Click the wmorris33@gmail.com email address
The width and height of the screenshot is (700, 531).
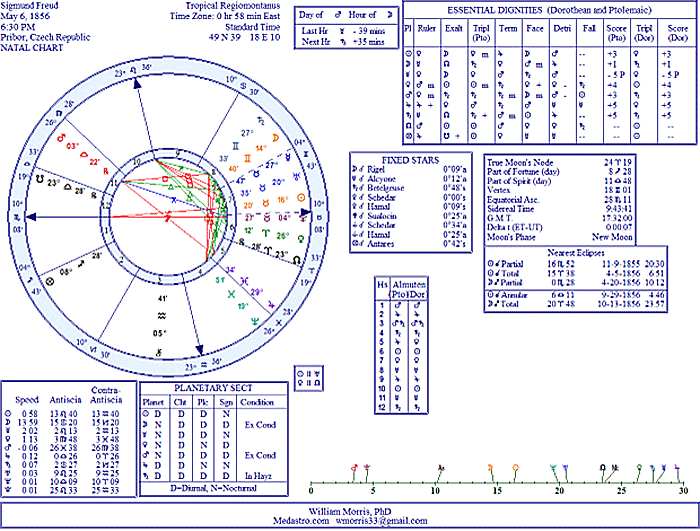pos(381,521)
